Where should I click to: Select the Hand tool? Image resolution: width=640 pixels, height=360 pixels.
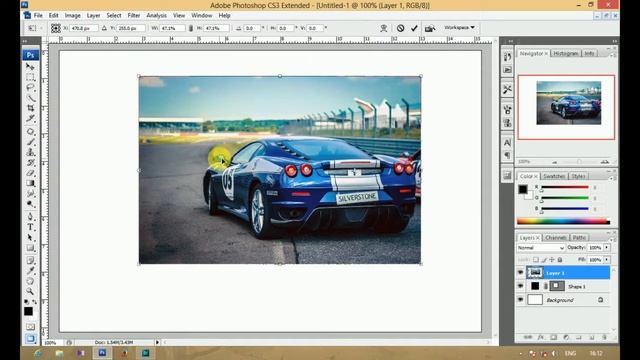pos(30,281)
